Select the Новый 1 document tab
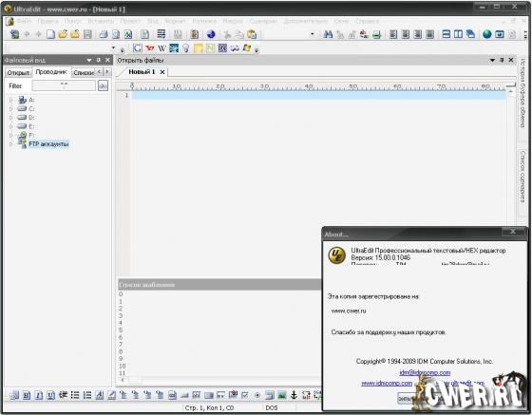This screenshot has height=415, width=532. [x=142, y=72]
